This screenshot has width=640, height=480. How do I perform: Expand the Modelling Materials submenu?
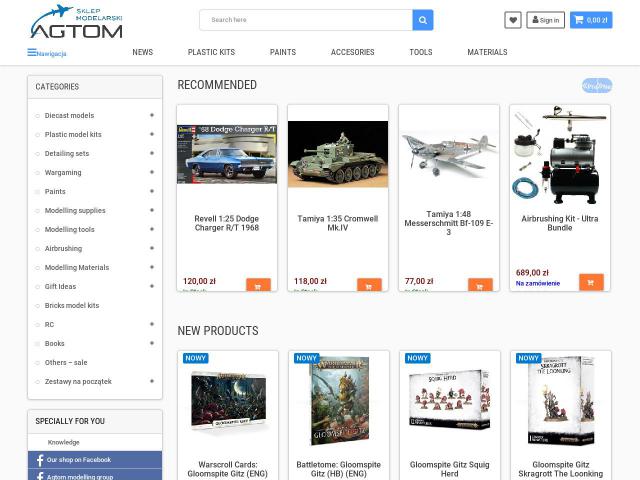pos(152,267)
